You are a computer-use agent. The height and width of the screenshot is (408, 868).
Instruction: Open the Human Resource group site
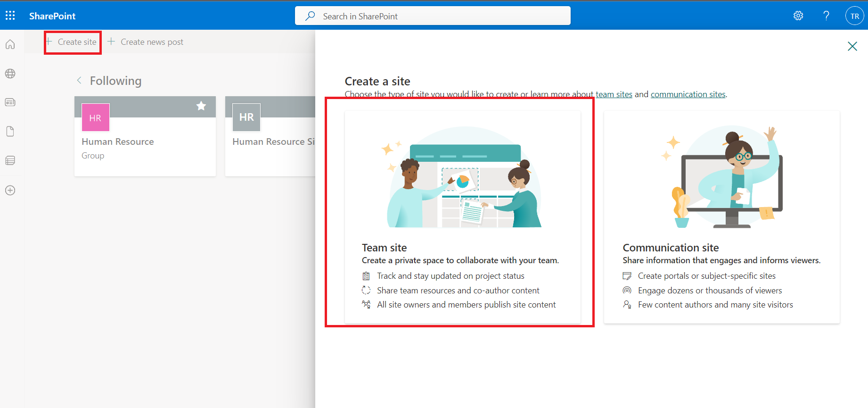(x=118, y=142)
